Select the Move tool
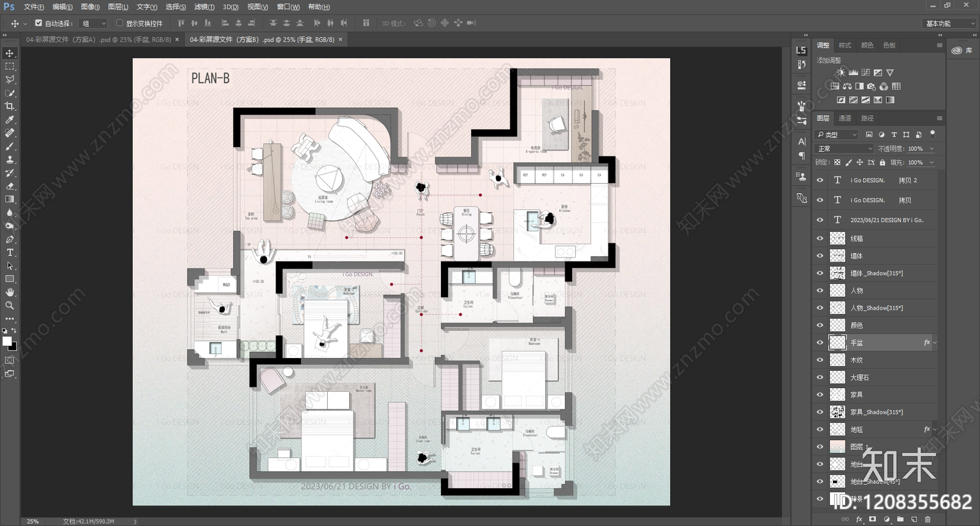 10,53
